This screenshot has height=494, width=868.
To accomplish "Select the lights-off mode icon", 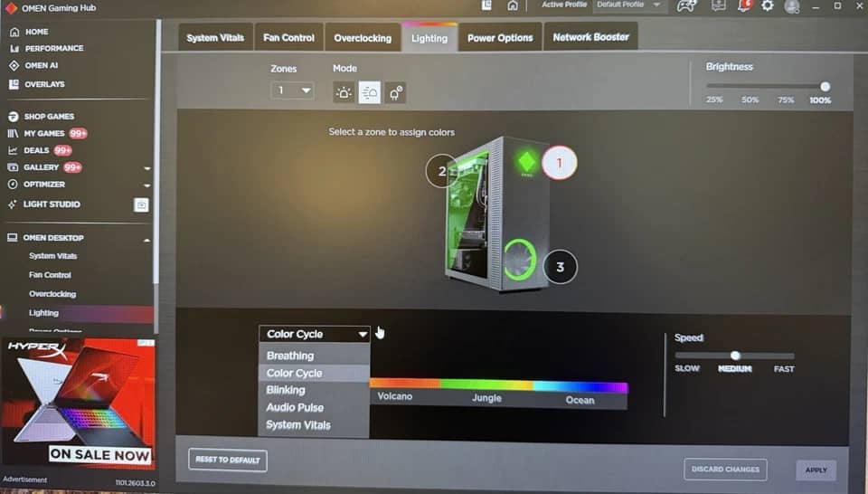I will [395, 92].
